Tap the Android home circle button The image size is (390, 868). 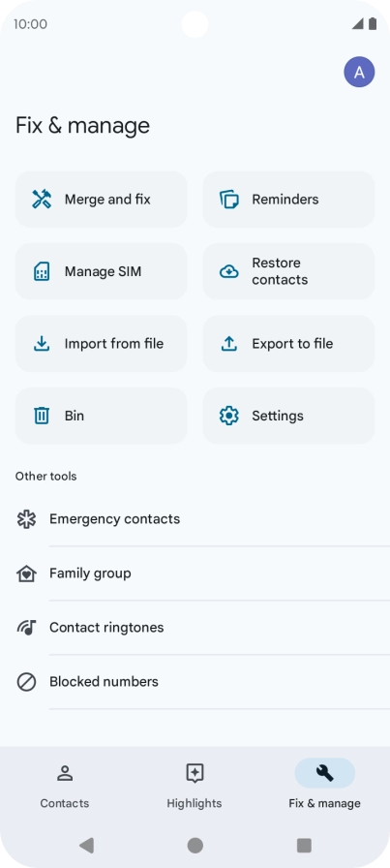[x=195, y=846]
